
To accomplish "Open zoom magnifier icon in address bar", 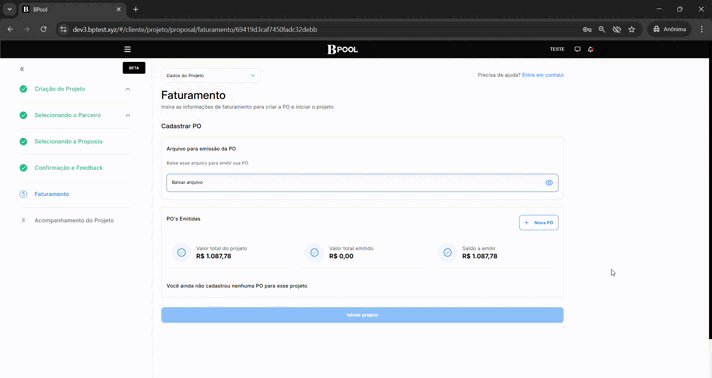I will click(x=602, y=29).
